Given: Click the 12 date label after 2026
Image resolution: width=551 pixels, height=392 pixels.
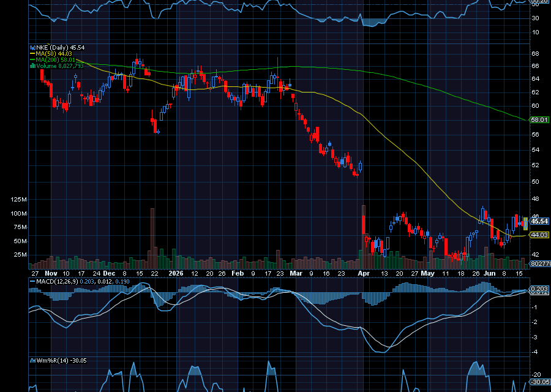Looking at the screenshot, I should (x=194, y=274).
